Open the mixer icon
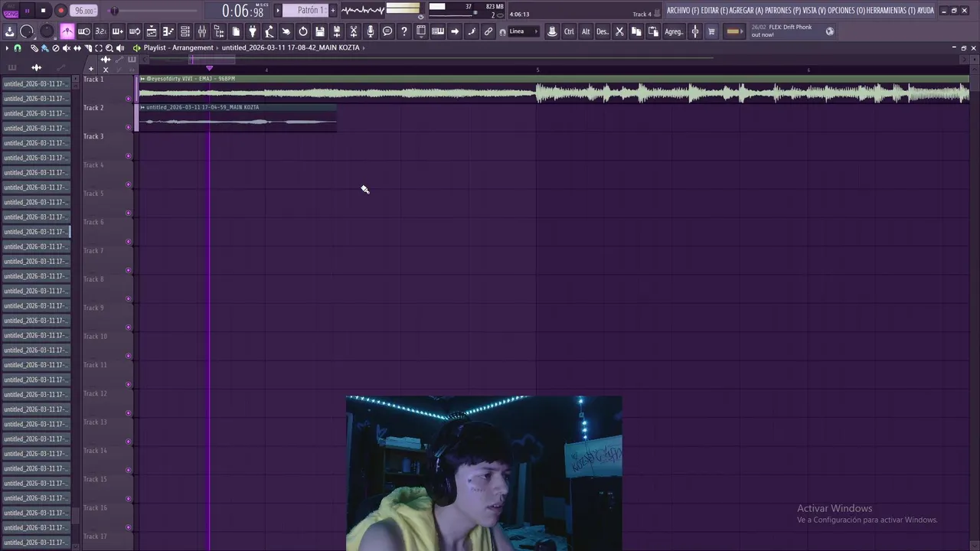This screenshot has width=980, height=551. point(202,31)
